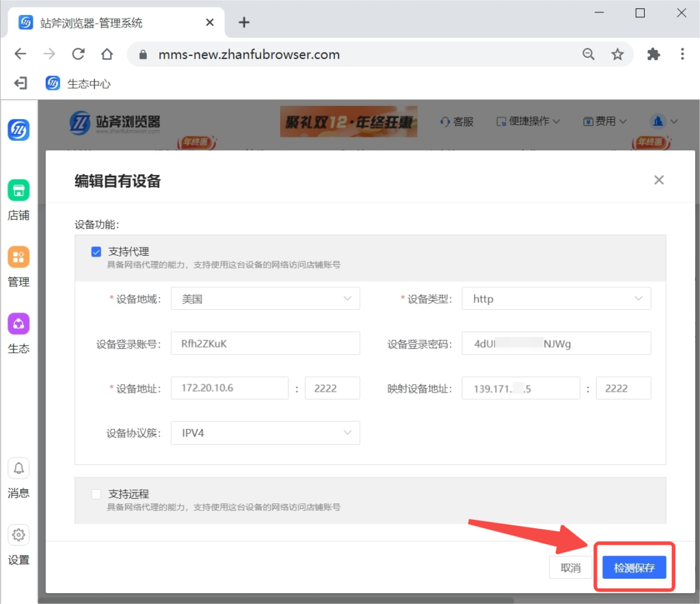Click the browser forward arrow
Viewport: 700px width, 604px height.
click(49, 54)
